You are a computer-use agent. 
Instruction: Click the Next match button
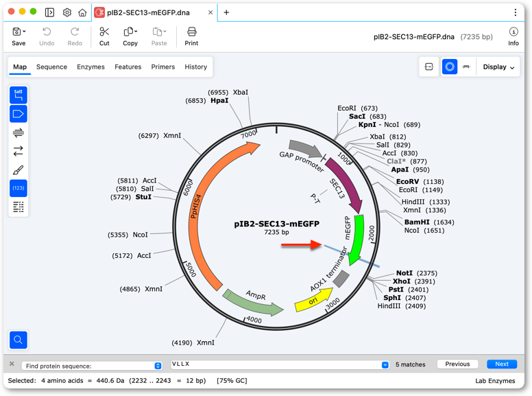tap(502, 364)
